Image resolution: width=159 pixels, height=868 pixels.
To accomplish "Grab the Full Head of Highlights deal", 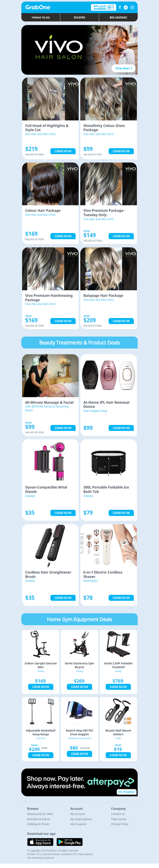I will click(63, 151).
